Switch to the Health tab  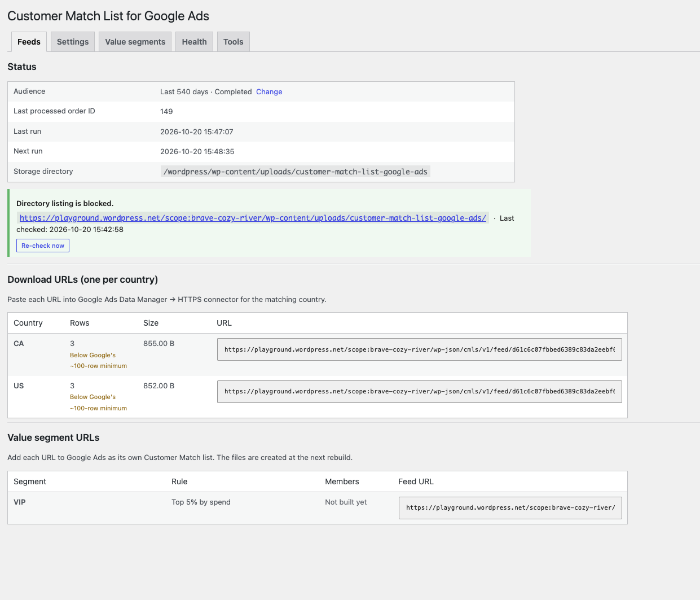pyautogui.click(x=194, y=42)
